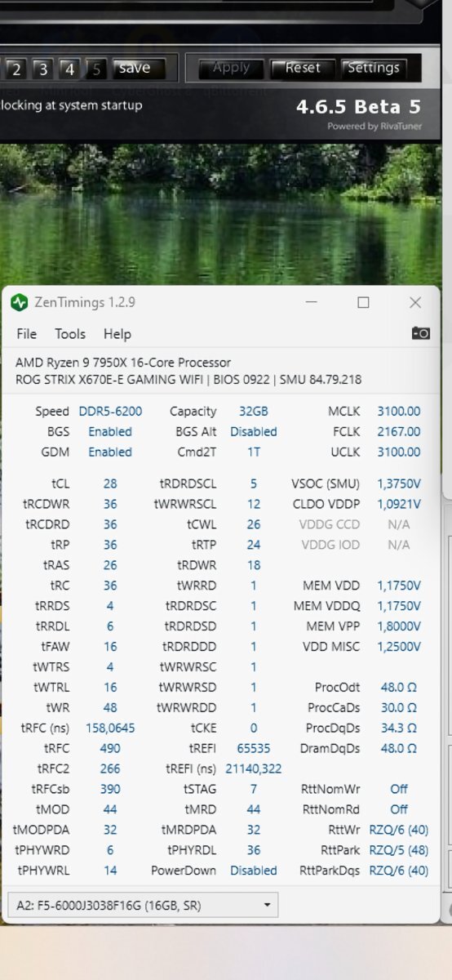The image size is (452, 980).
Task: Open the Help menu in ZenTimings
Action: 117,334
